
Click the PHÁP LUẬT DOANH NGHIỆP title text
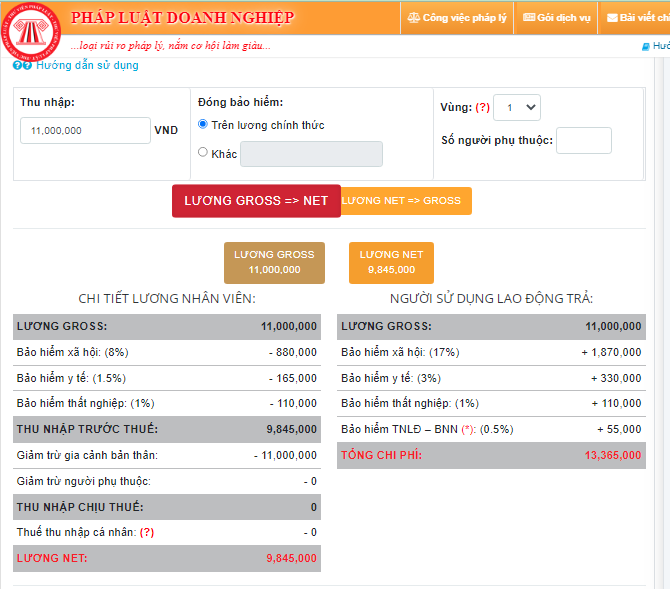182,18
